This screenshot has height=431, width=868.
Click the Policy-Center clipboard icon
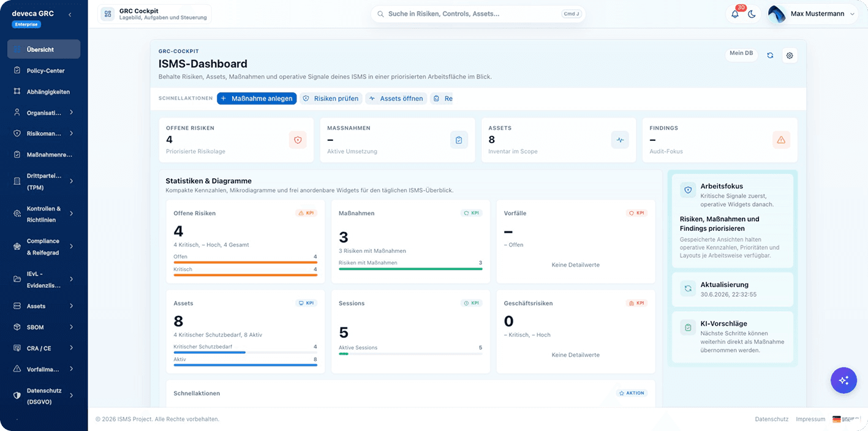tap(17, 70)
